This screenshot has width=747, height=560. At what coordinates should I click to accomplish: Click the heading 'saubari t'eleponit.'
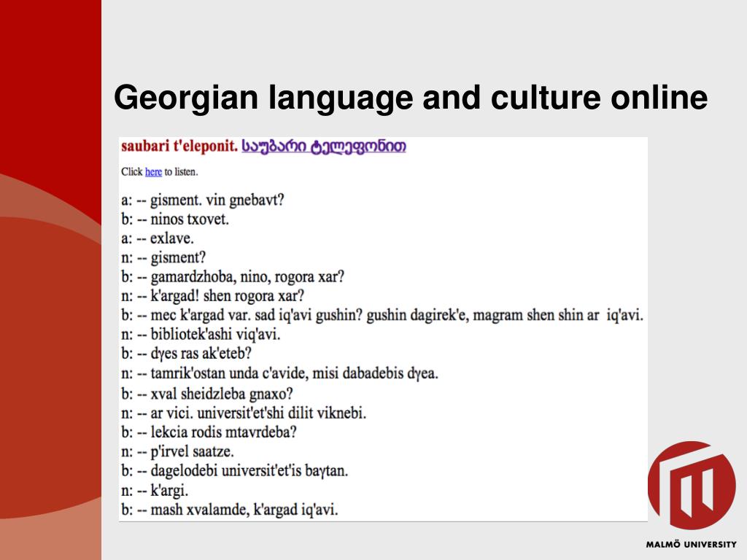coord(179,146)
